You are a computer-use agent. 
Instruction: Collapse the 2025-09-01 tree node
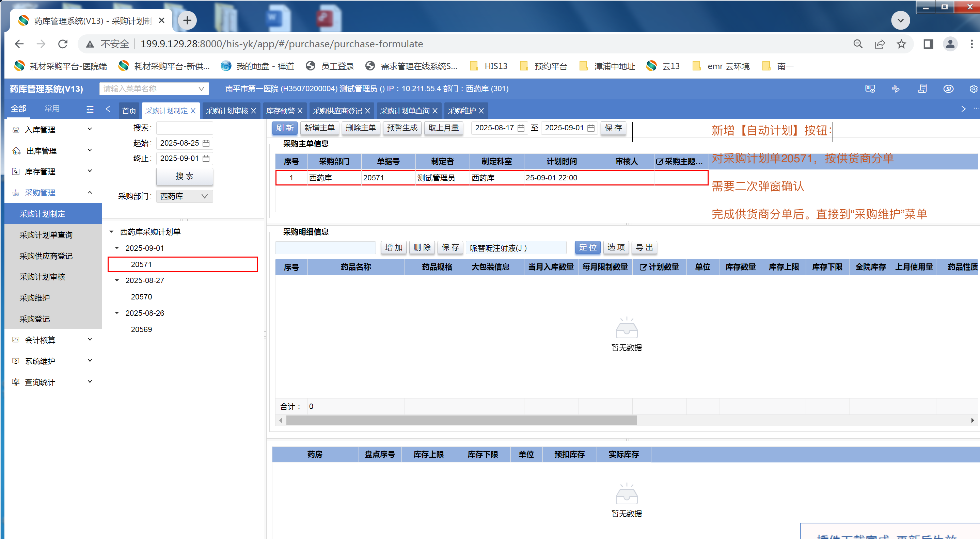click(x=117, y=248)
